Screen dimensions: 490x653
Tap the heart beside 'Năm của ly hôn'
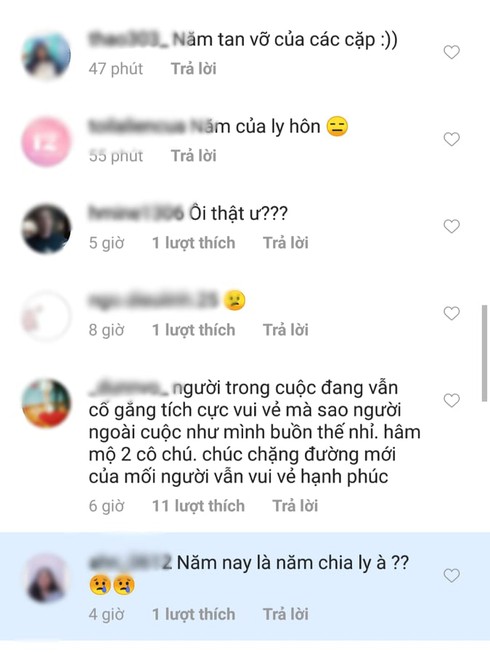click(451, 139)
